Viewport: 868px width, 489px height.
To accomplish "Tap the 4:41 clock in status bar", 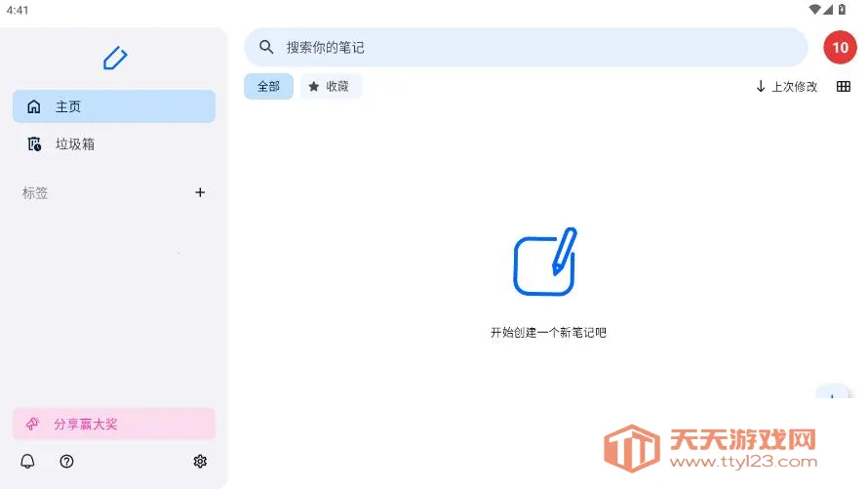I will tap(18, 10).
